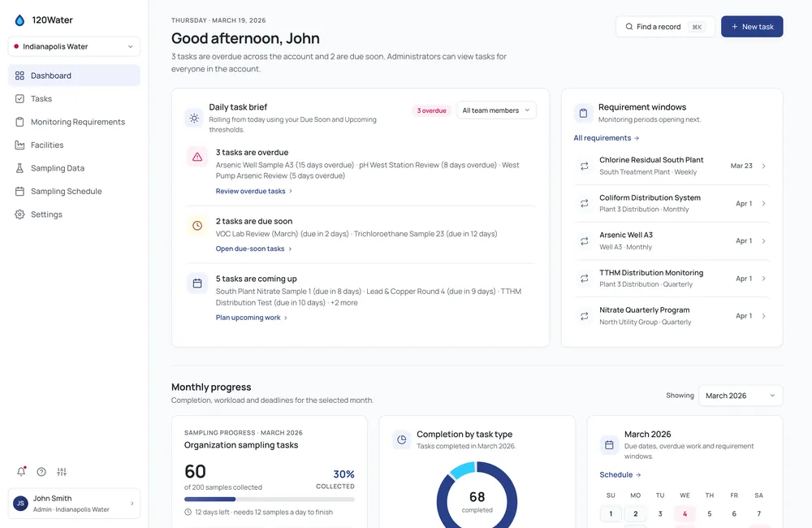Click the '30%' collected value
812x528 pixels.
[x=343, y=474]
